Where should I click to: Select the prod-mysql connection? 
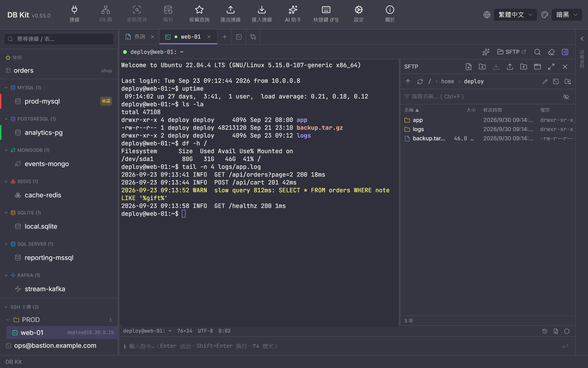coord(59,101)
